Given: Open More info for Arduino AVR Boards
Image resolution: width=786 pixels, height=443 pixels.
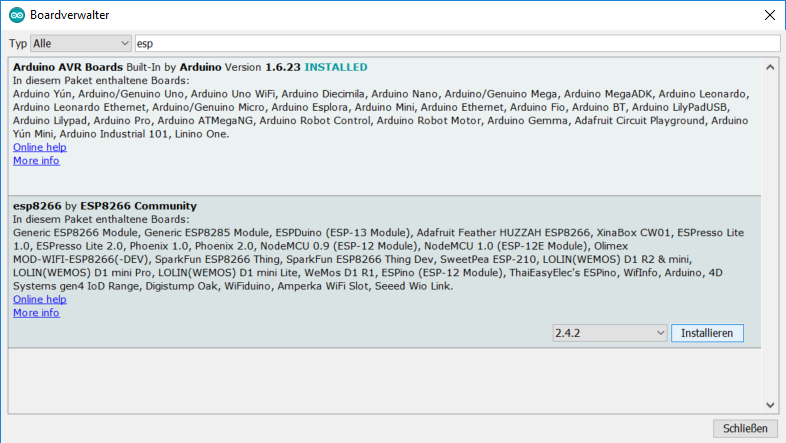Looking at the screenshot, I should click(x=36, y=160).
